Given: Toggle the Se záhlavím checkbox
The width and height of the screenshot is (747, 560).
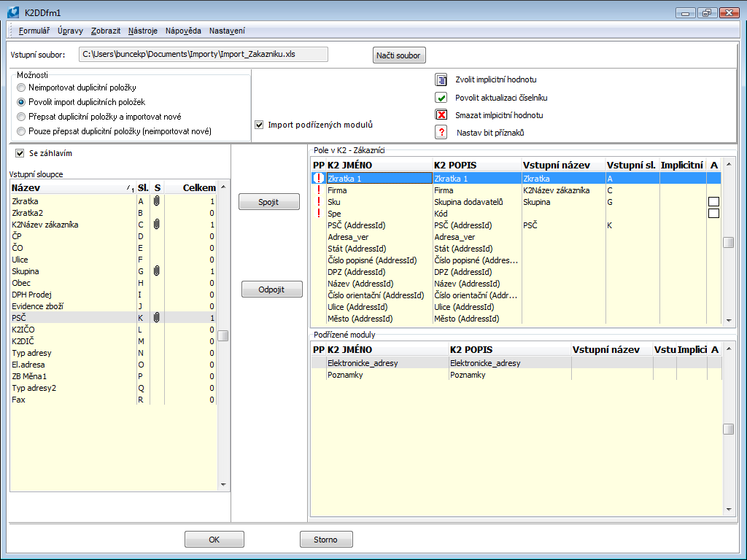Looking at the screenshot, I should 20,153.
